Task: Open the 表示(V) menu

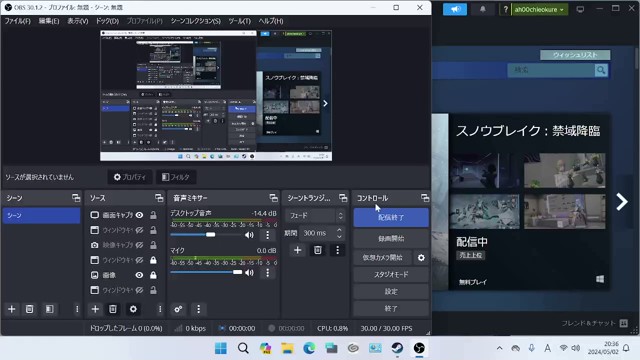Action: pyautogui.click(x=78, y=21)
